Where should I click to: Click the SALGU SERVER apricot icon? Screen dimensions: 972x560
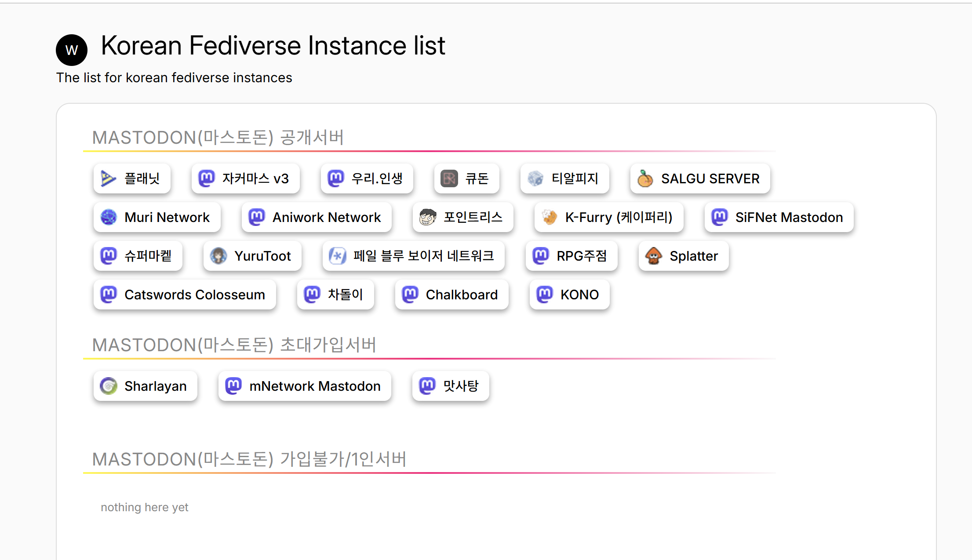coord(645,178)
